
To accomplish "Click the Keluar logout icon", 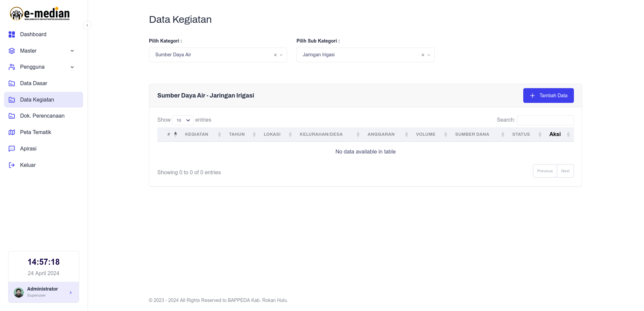I will pos(12,165).
